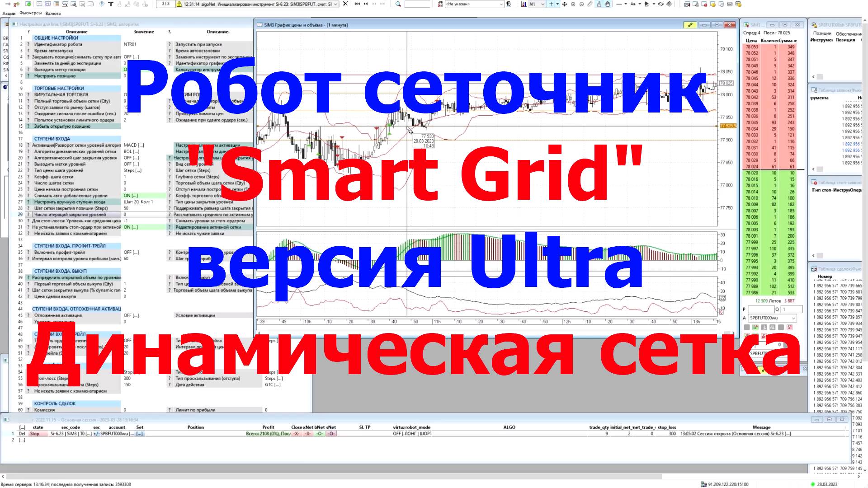Click the envelope mail icon in top-right toolbar
The width and height of the screenshot is (868, 488).
click(x=730, y=4)
